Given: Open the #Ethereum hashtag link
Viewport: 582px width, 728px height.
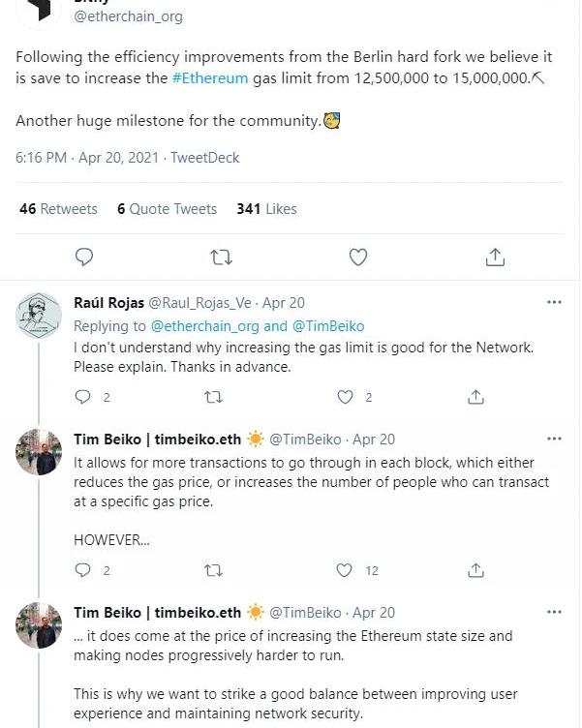Looking at the screenshot, I should (x=210, y=78).
